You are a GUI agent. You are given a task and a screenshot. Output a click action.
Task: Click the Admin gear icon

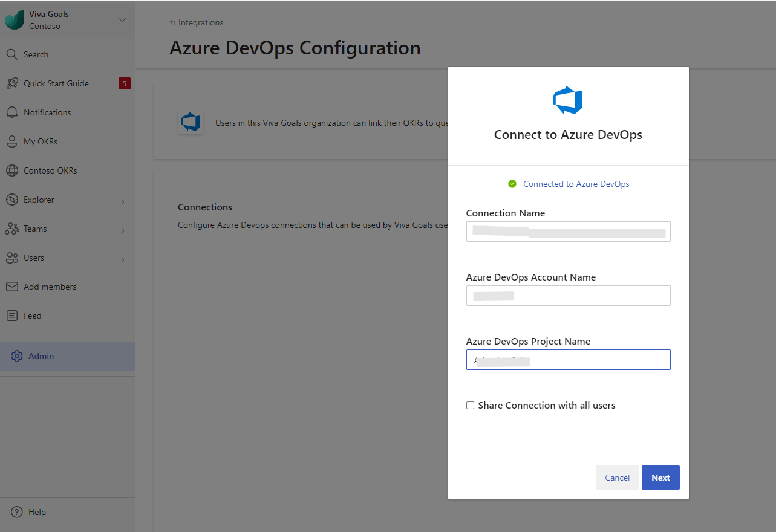pos(17,356)
